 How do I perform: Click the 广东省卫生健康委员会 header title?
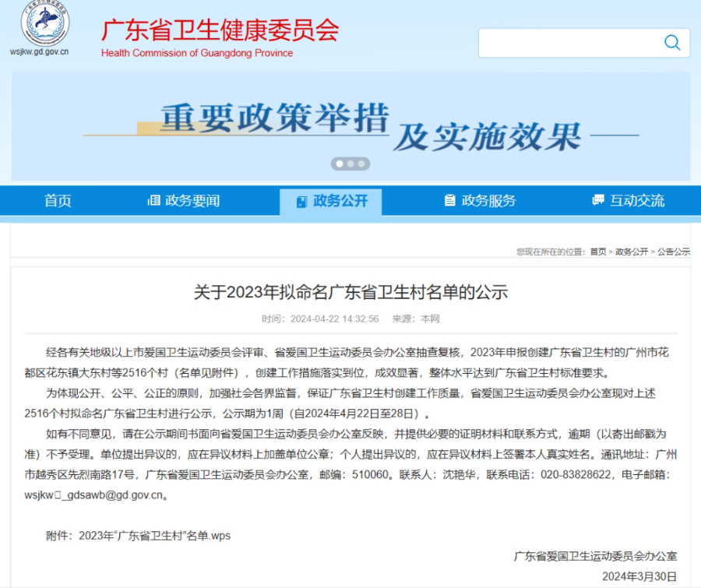point(220,31)
